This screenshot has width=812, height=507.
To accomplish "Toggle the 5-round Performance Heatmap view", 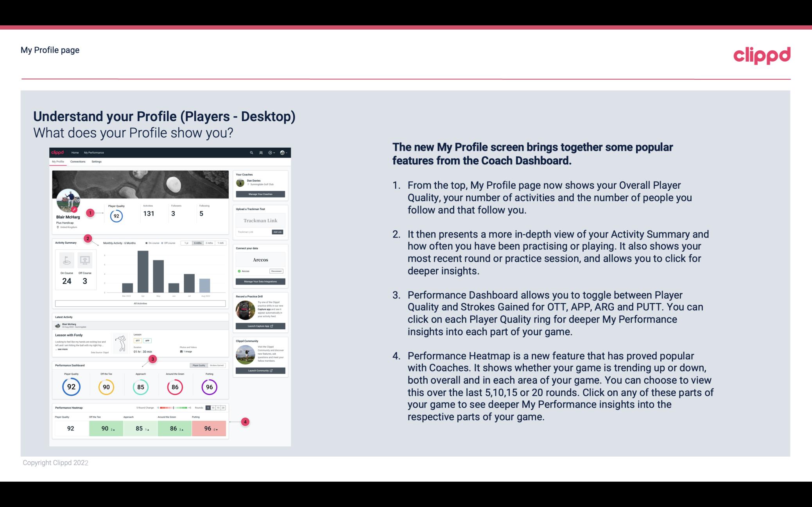I will tap(209, 408).
